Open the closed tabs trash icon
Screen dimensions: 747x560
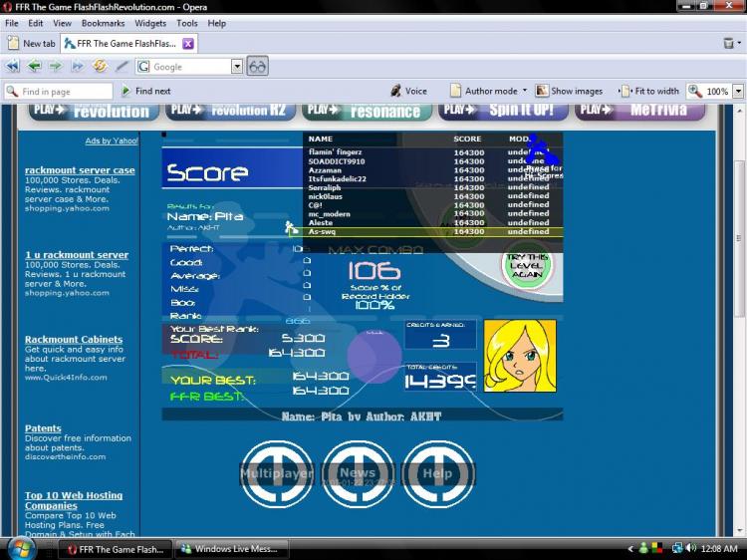729,44
